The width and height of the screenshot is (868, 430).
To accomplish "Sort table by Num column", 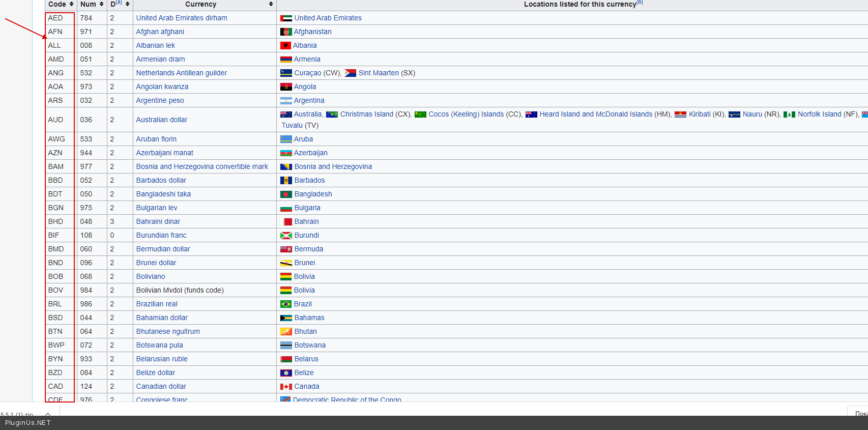I will click(x=101, y=4).
